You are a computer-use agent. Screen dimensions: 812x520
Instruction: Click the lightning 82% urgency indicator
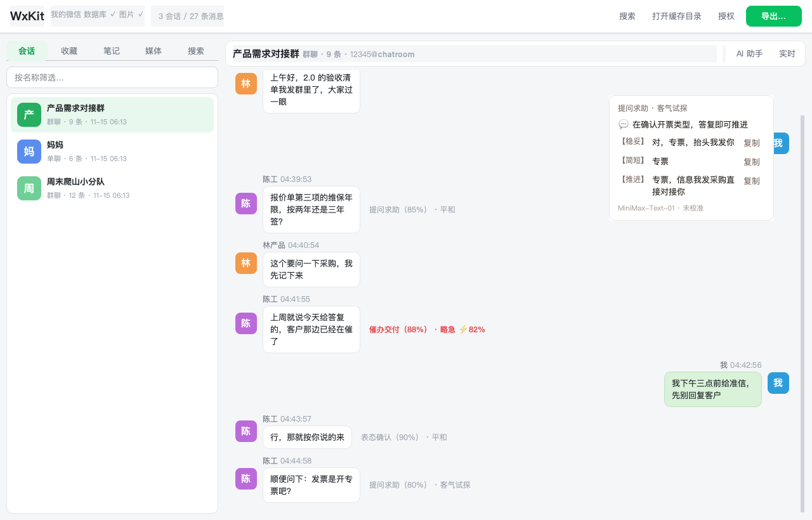point(472,330)
